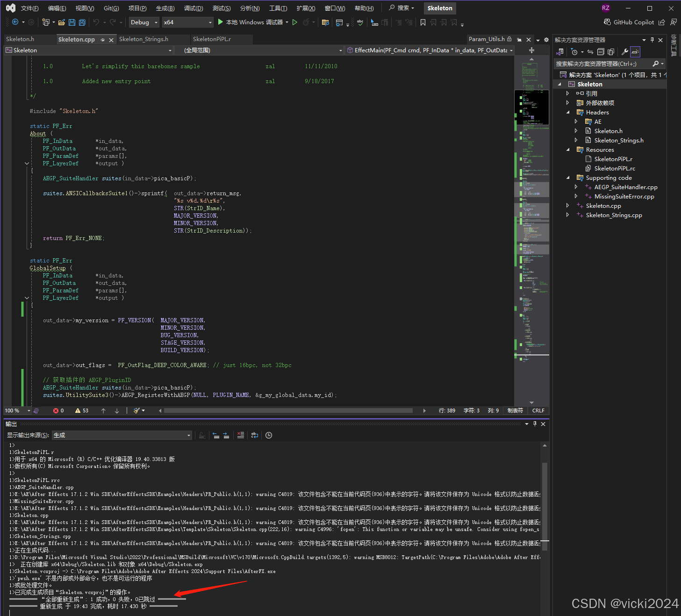Click find in files folder icon
681x616 pixels.
click(326, 22)
